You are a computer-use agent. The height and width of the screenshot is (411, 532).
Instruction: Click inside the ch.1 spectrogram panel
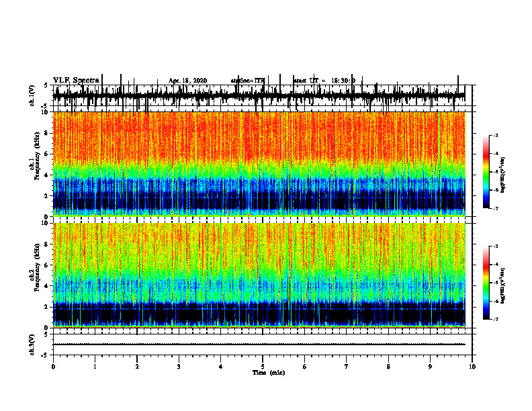(x=259, y=164)
